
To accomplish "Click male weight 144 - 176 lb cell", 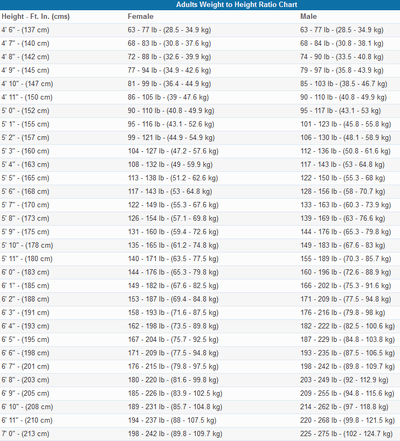I will [x=346, y=232].
